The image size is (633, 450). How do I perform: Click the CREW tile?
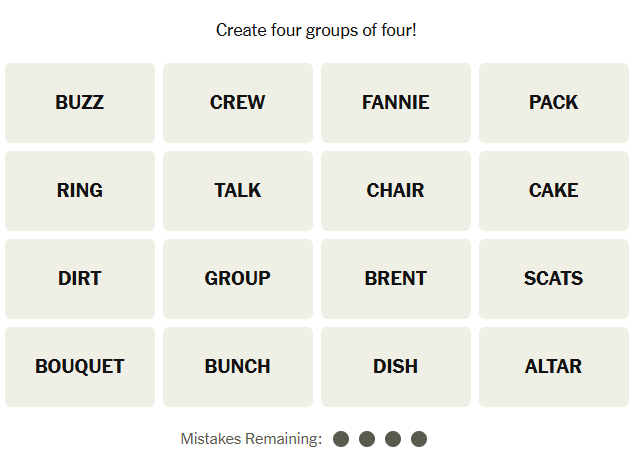pyautogui.click(x=238, y=103)
